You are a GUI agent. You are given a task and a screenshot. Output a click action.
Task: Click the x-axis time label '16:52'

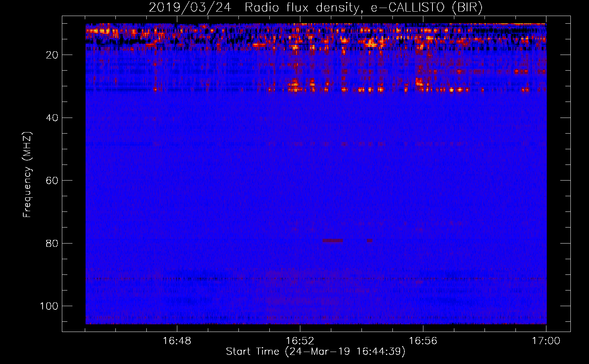click(x=300, y=341)
